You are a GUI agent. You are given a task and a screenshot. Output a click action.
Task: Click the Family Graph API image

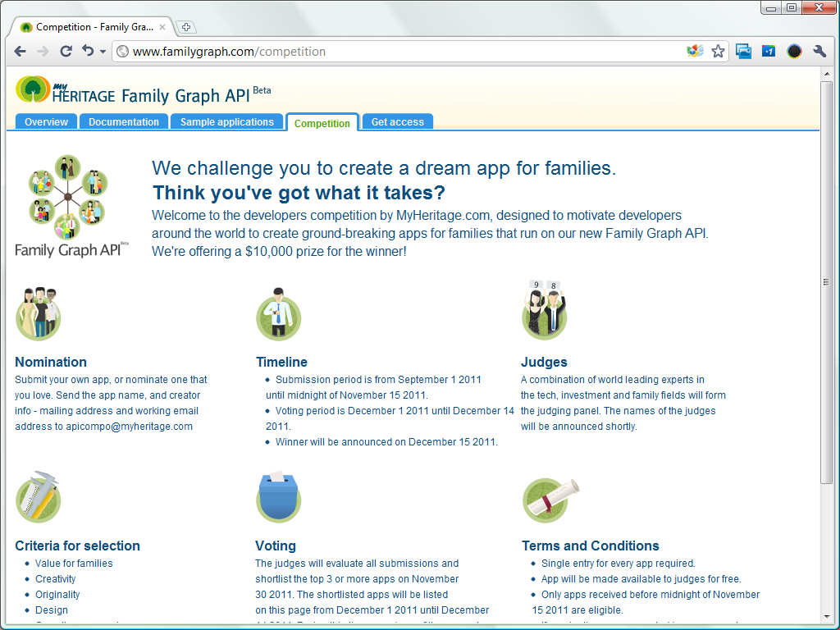[x=72, y=206]
